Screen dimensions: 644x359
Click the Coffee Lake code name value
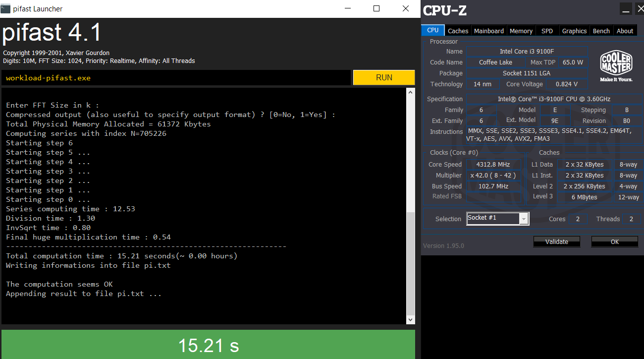coord(495,62)
